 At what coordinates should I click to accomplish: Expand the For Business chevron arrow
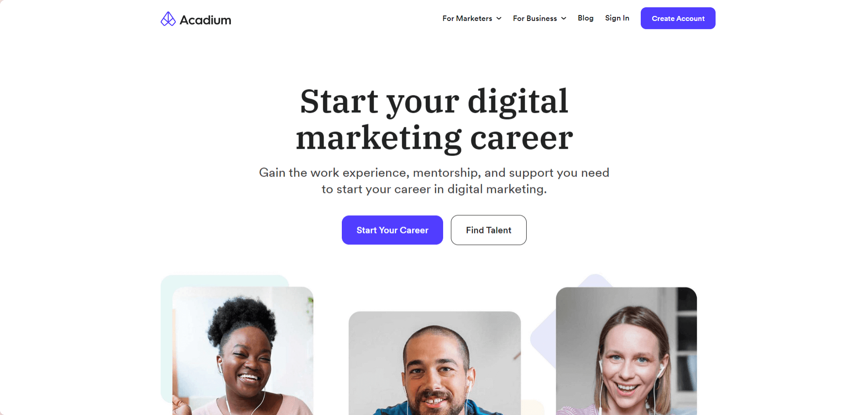click(564, 18)
